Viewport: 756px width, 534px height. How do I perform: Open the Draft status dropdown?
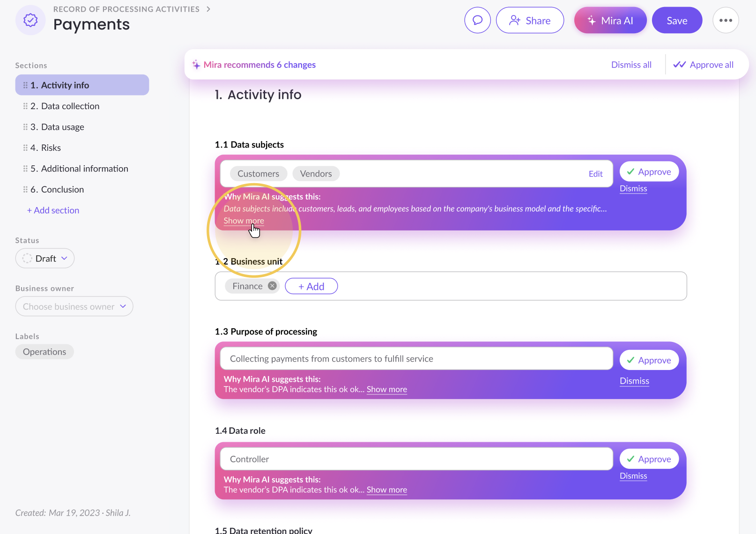click(x=45, y=258)
